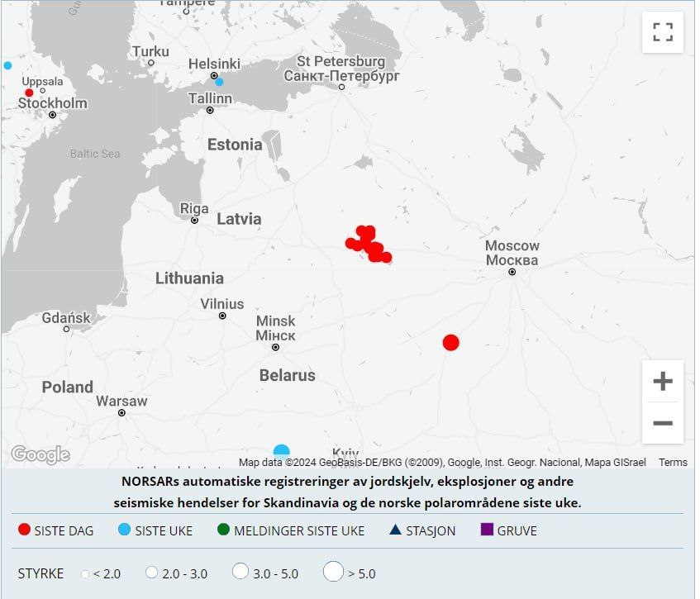Click the purple GRUVE square legend icon
The image size is (700, 599).
(487, 530)
